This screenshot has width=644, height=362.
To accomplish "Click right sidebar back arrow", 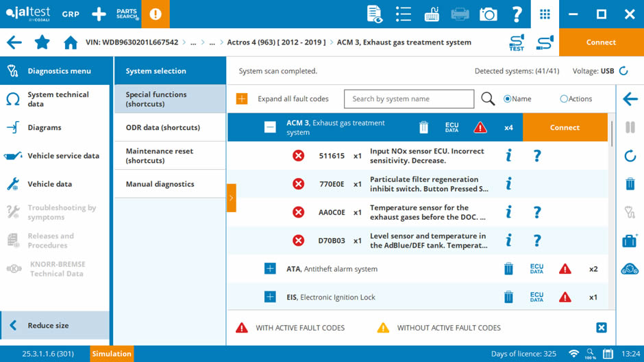I will click(630, 99).
